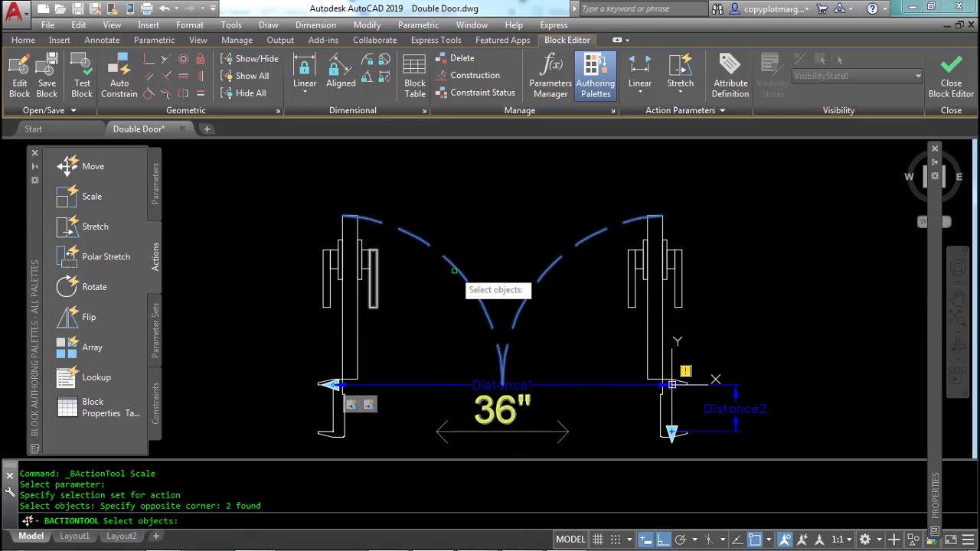Open the Parameters Manager
Image resolution: width=980 pixels, height=551 pixels.
(x=550, y=77)
